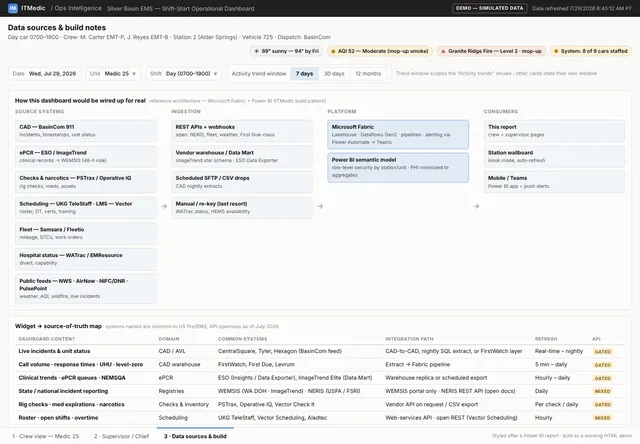
Task: Select the 12 months trend window
Action: 368,74
